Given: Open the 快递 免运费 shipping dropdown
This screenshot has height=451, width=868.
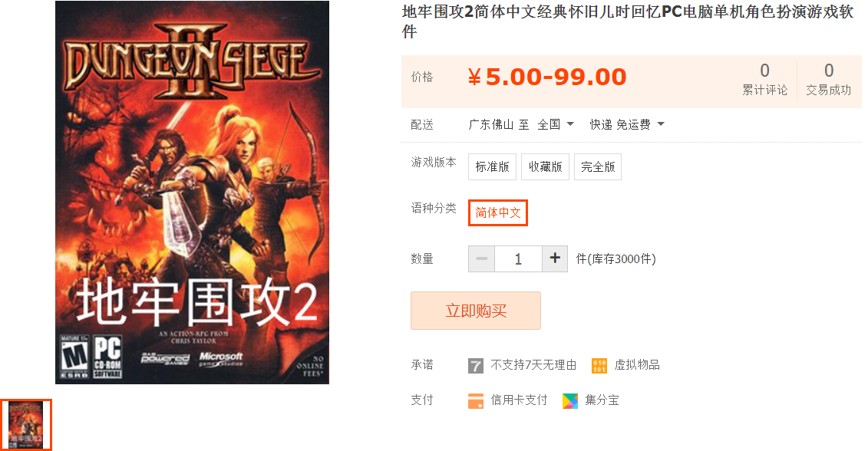Looking at the screenshot, I should point(627,124).
